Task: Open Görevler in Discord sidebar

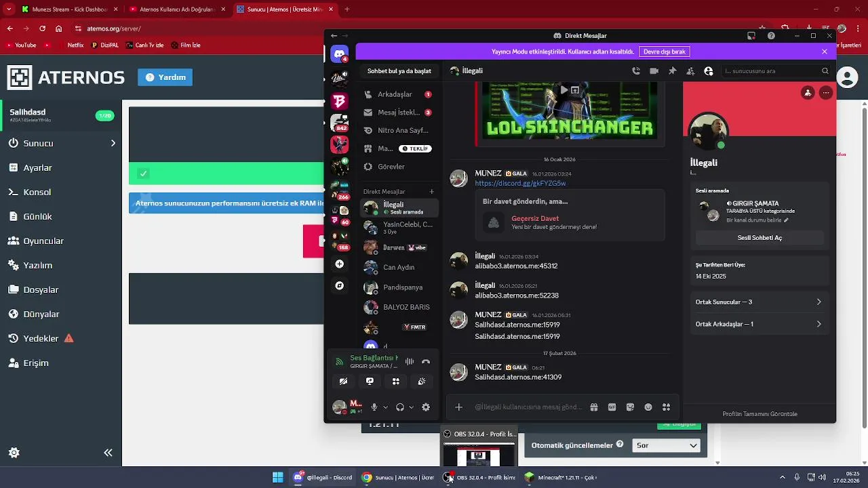Action: [399, 167]
